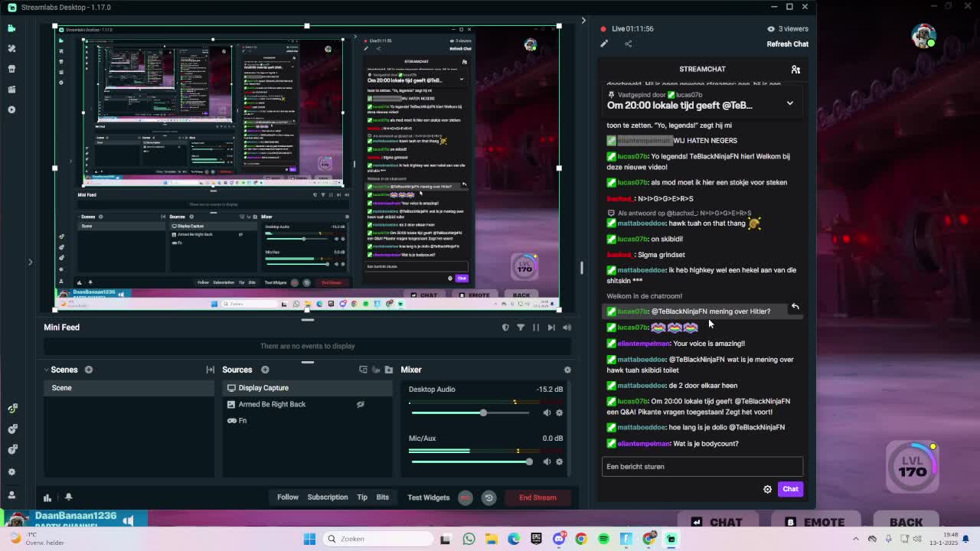Show hidden system tray icons
This screenshot has width=980, height=551.
[x=855, y=539]
